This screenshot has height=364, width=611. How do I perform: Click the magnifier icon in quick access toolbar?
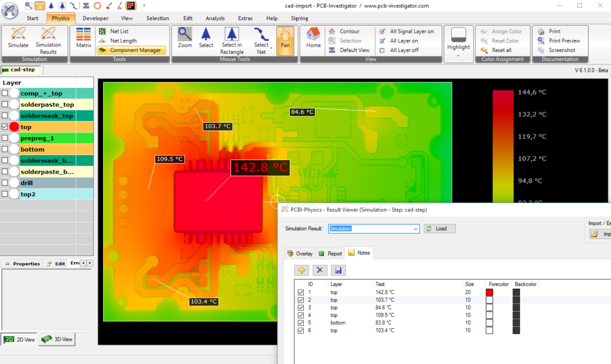(x=29, y=5)
